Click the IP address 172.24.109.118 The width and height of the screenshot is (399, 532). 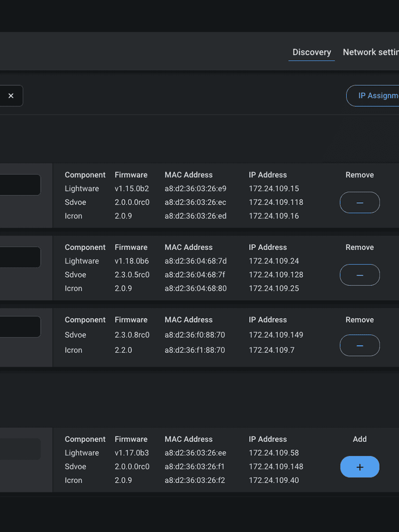[x=276, y=202]
